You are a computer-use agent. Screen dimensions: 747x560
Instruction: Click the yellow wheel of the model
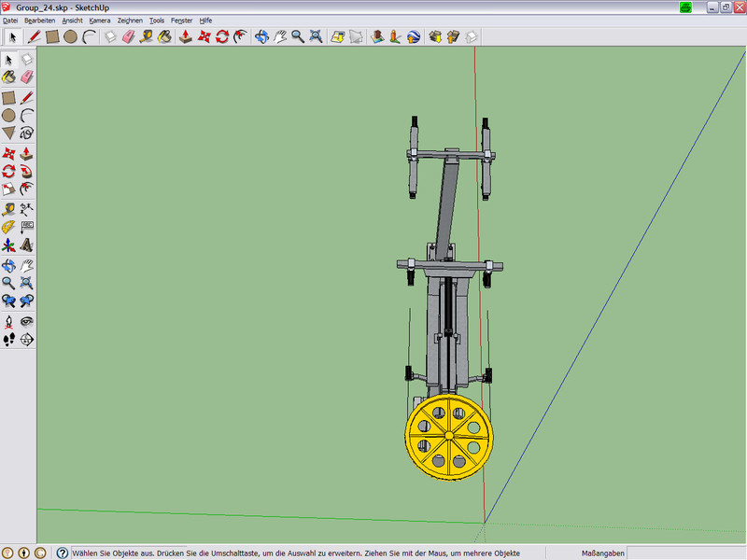(449, 436)
